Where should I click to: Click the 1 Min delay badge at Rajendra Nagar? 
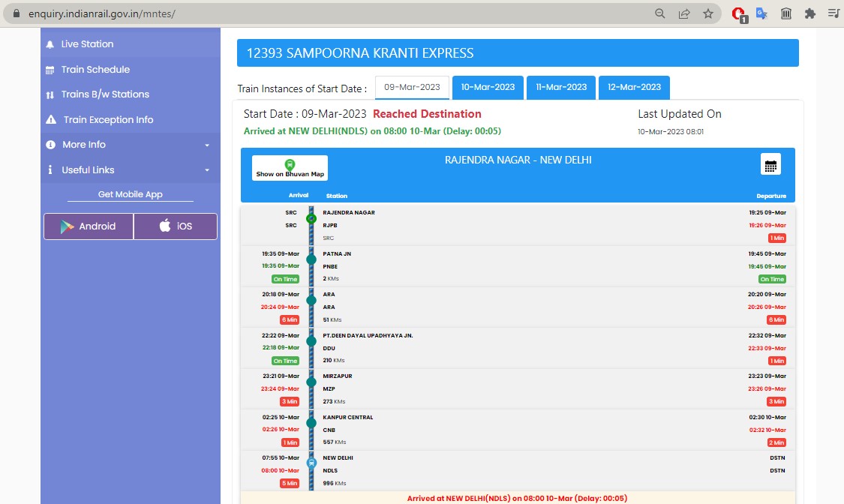tap(777, 238)
